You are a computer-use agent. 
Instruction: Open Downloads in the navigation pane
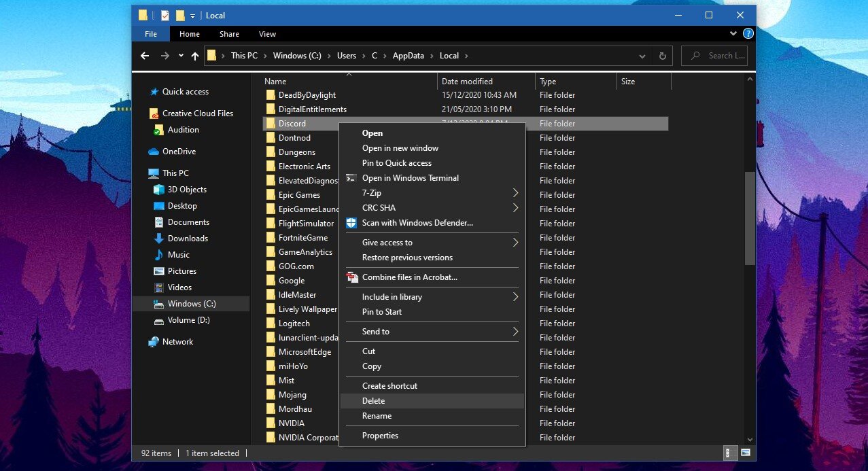(188, 239)
